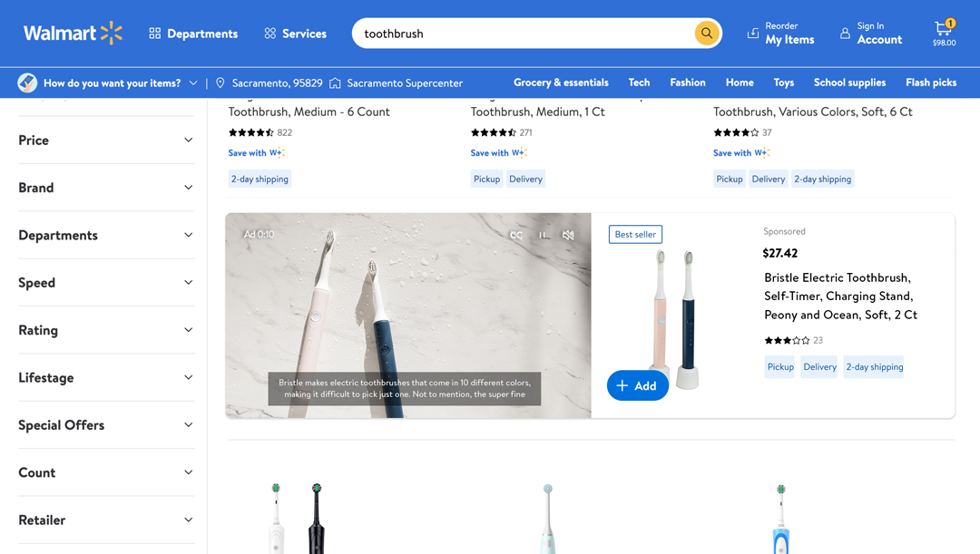Click the 37 reviews star rating
Image resolution: width=980 pixels, height=554 pixels.
click(x=742, y=132)
